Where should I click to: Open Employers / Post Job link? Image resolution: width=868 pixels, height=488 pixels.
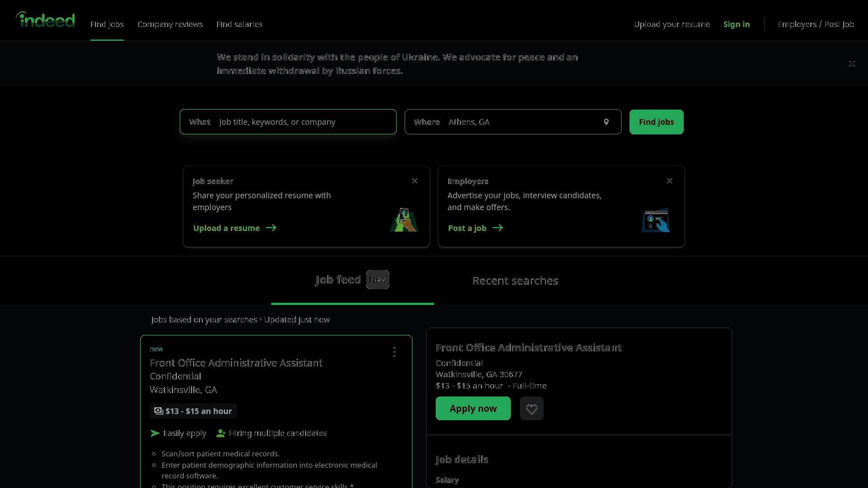coord(816,24)
